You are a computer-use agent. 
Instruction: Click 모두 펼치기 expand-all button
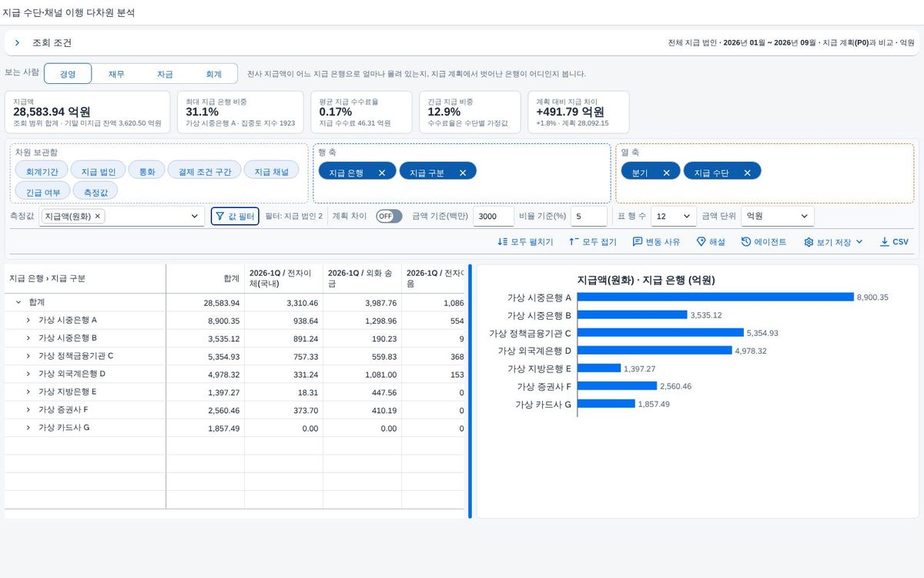[x=525, y=242]
